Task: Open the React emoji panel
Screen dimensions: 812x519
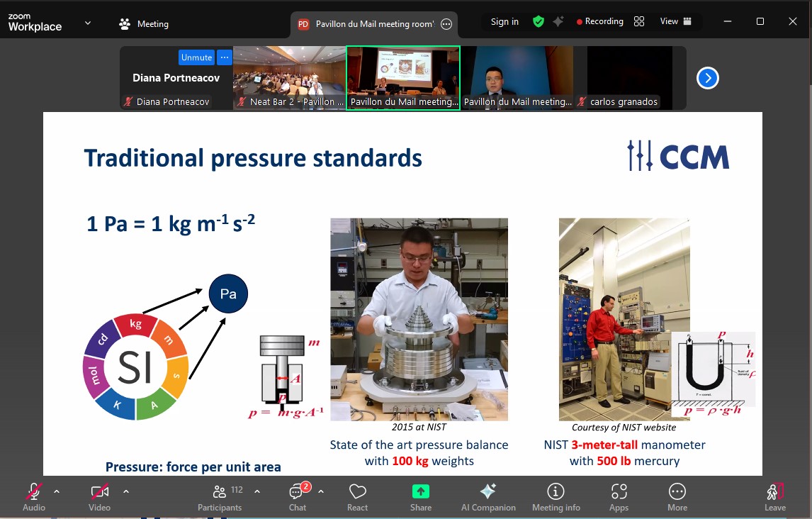Action: [357, 496]
